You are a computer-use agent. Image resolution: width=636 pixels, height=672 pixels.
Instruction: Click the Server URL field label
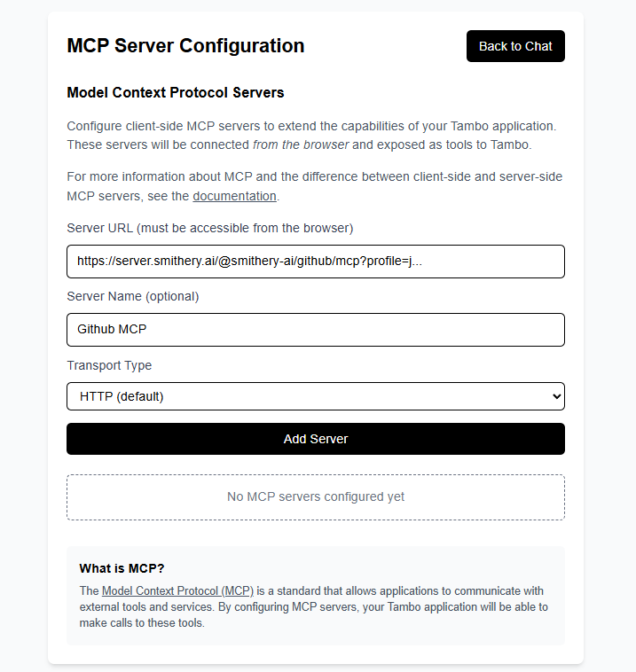coord(209,228)
